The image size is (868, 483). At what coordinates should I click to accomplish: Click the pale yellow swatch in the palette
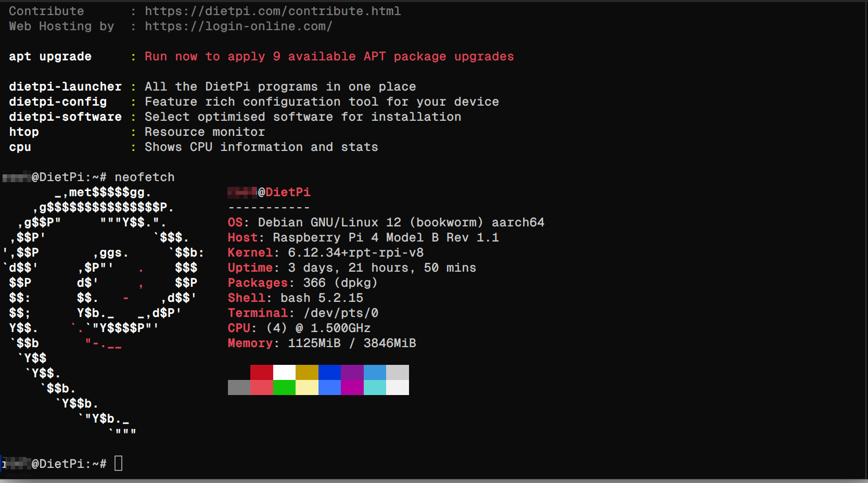point(307,387)
